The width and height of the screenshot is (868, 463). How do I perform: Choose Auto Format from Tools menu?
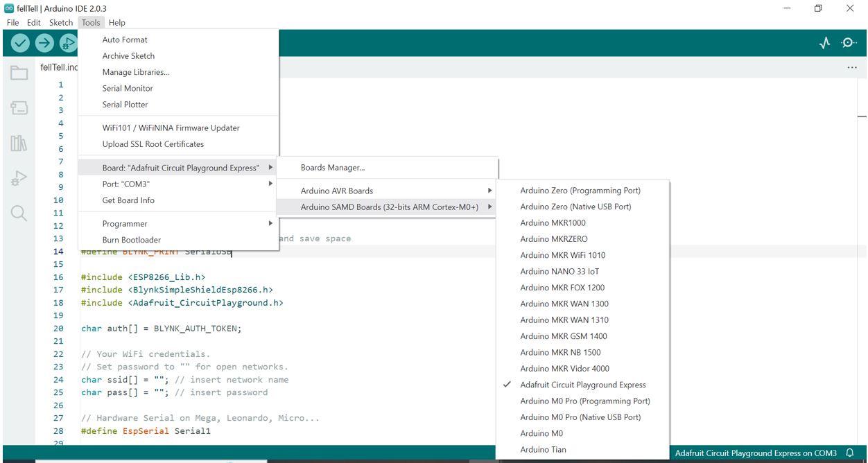[178, 40]
